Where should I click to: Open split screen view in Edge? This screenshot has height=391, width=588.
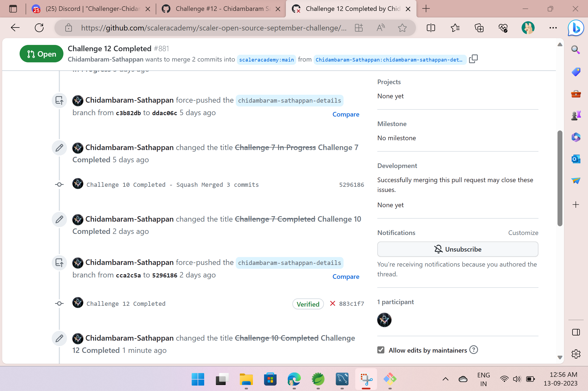point(430,28)
